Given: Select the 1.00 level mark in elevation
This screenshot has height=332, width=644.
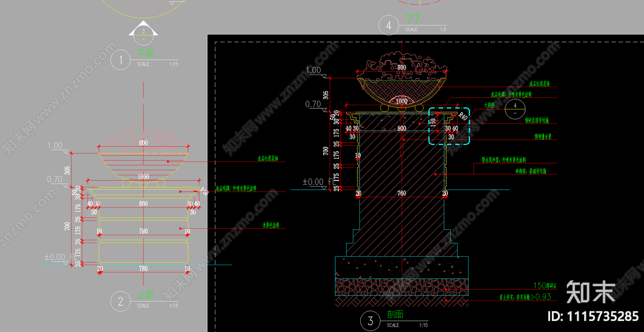Looking at the screenshot, I should pyautogui.click(x=55, y=145).
